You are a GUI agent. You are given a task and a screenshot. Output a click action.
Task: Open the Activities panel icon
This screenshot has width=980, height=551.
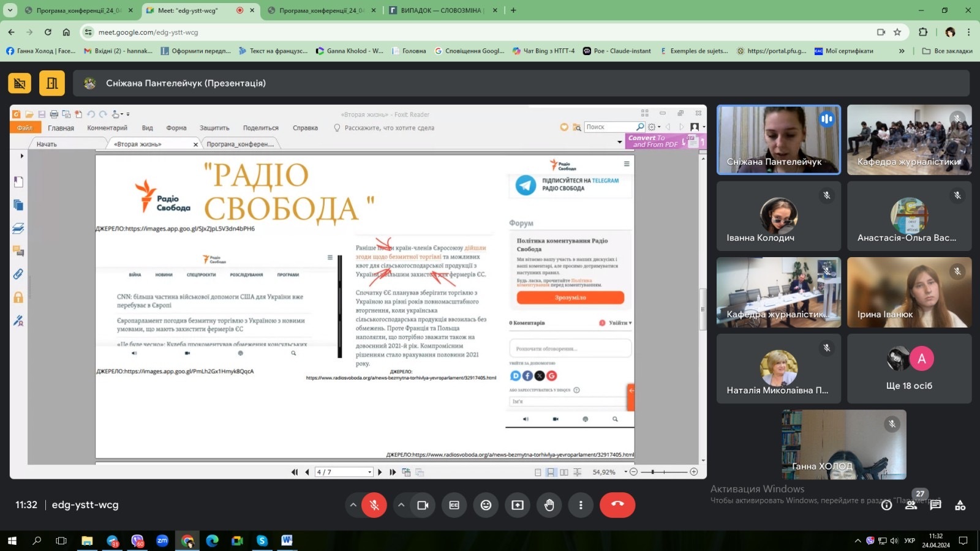960,505
